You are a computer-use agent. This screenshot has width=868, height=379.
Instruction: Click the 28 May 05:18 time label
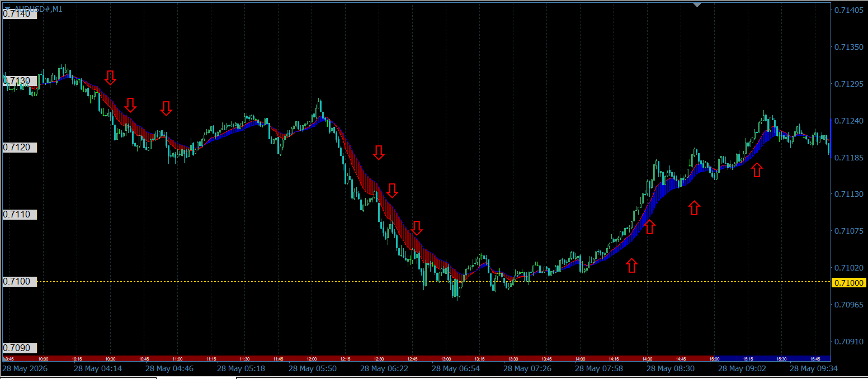pos(241,368)
